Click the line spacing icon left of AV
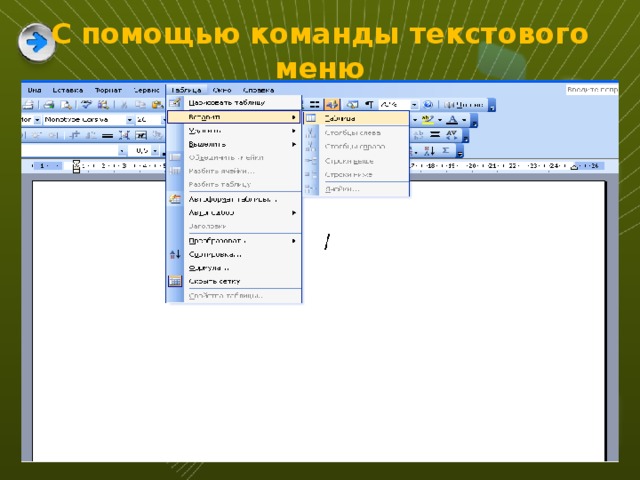The image size is (640, 480). 435,135
